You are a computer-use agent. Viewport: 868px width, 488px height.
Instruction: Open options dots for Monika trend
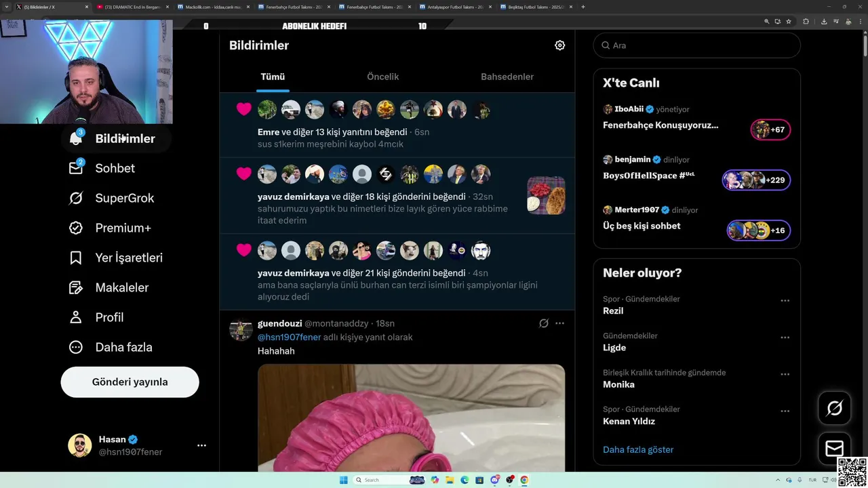(785, 373)
